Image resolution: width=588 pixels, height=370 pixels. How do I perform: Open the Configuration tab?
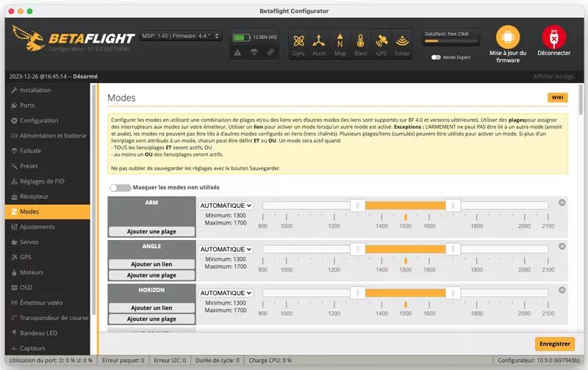point(47,120)
